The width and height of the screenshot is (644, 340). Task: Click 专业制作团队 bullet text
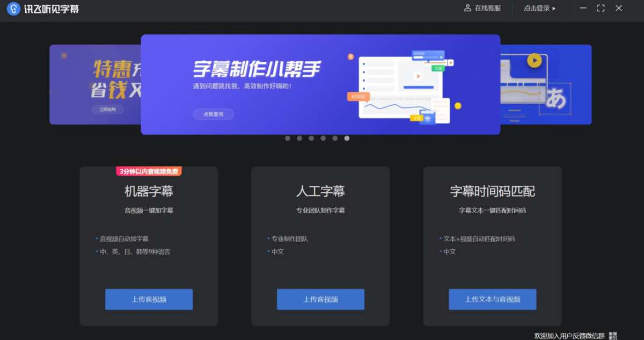coord(290,238)
